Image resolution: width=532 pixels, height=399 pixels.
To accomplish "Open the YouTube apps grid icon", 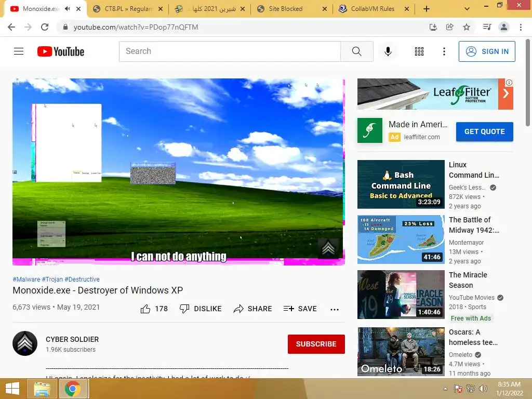I will (419, 51).
